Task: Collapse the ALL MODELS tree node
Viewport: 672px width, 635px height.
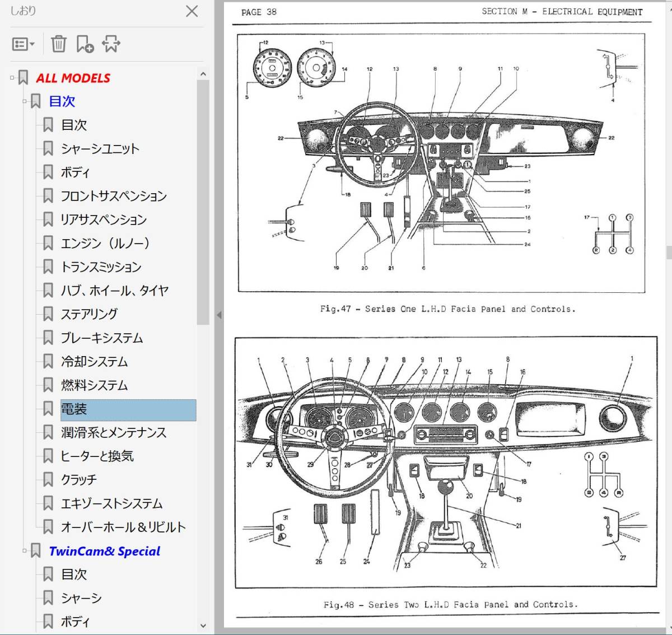Action: [x=12, y=78]
